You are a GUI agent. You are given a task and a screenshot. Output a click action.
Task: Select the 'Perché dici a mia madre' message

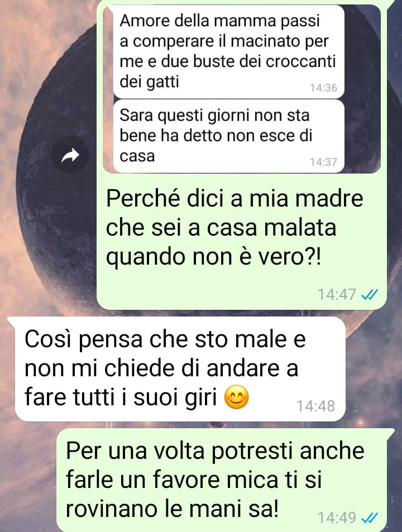[x=242, y=242]
